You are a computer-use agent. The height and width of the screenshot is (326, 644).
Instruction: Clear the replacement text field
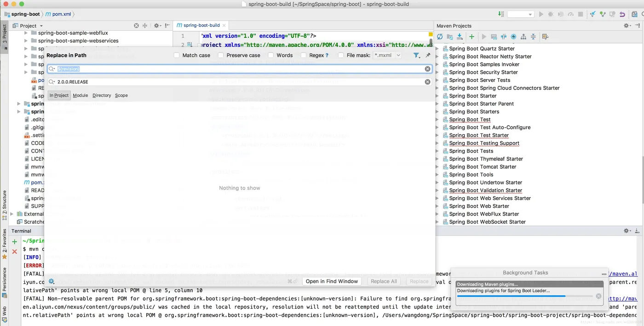pos(427,81)
